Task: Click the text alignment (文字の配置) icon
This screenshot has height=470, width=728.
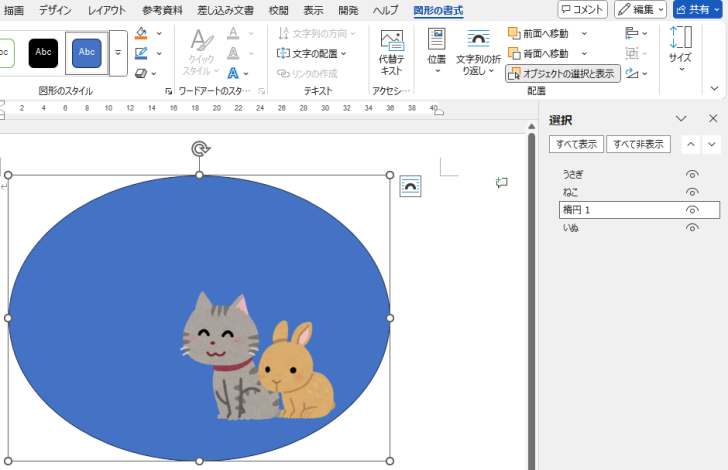Action: click(x=283, y=53)
